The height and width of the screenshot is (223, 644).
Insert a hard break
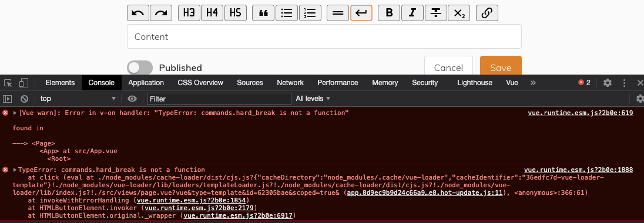(x=361, y=13)
